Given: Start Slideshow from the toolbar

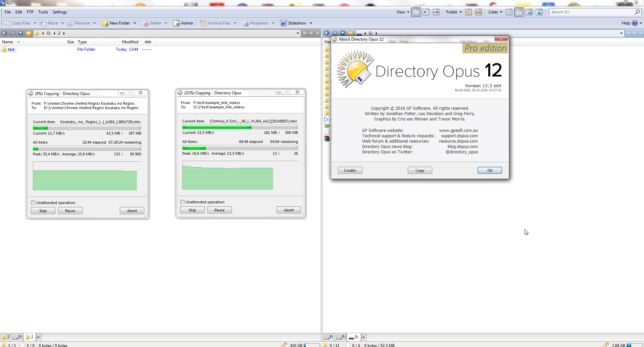Looking at the screenshot, I should click(x=293, y=23).
